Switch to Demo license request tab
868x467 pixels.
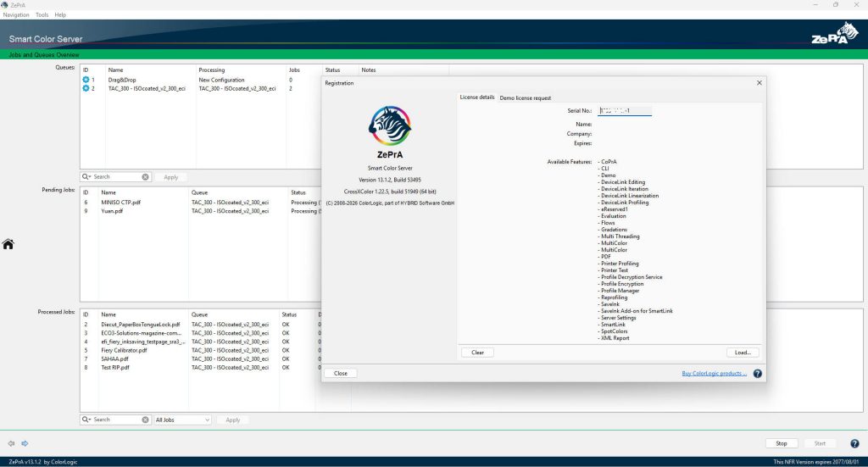click(x=526, y=98)
